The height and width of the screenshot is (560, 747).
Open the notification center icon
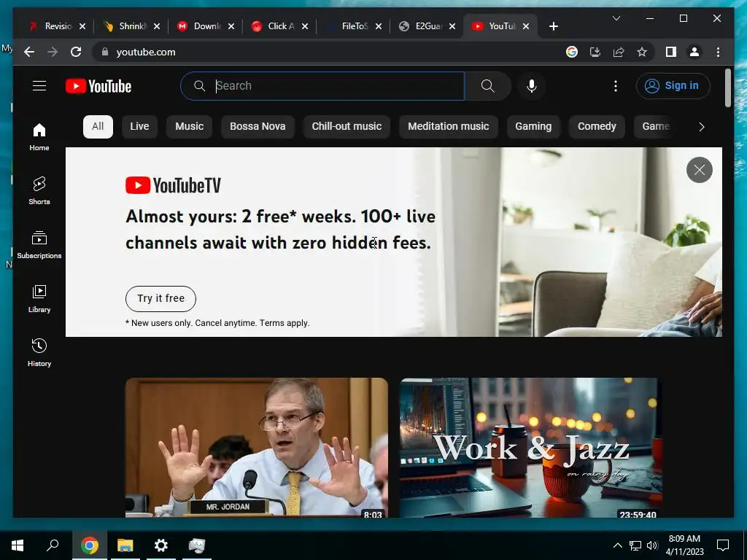click(x=723, y=545)
